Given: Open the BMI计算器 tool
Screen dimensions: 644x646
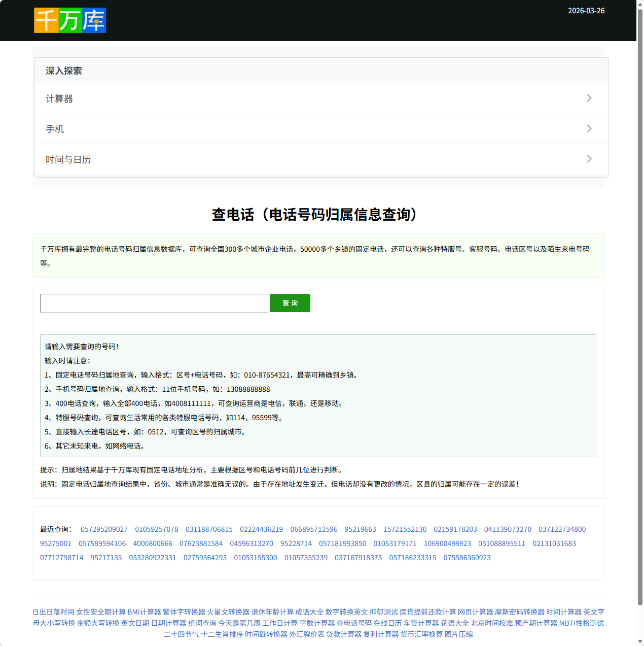Looking at the screenshot, I should (145, 612).
